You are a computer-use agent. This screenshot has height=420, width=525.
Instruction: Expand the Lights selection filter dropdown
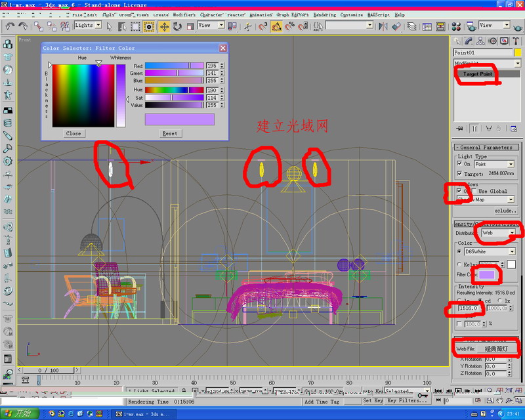(98, 26)
